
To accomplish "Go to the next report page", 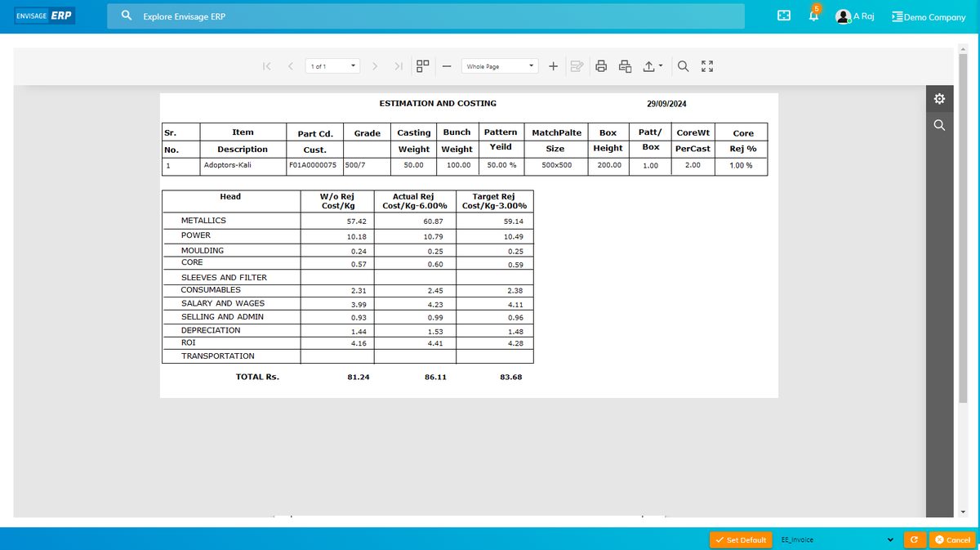I will [375, 66].
